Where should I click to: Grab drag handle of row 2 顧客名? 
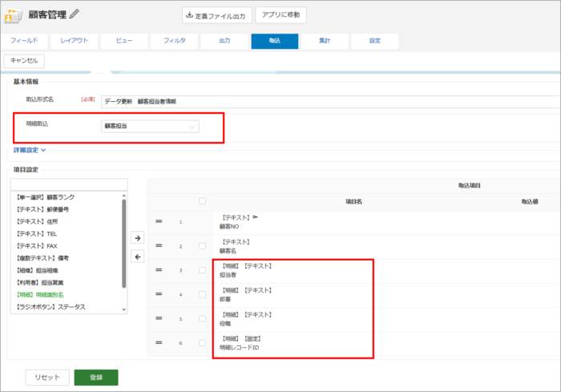pyautogui.click(x=159, y=245)
